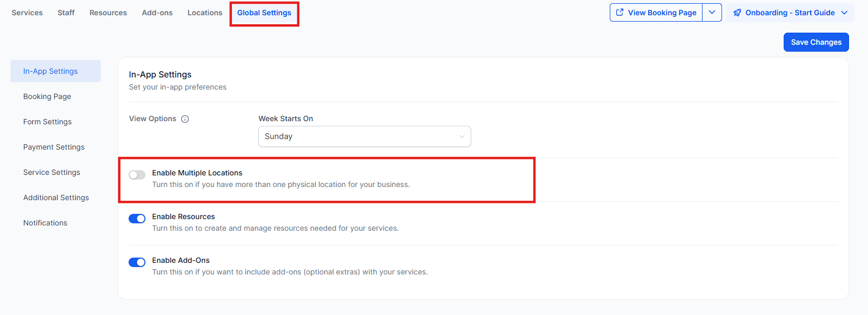
Task: Select the Resources tab
Action: pyautogui.click(x=108, y=13)
